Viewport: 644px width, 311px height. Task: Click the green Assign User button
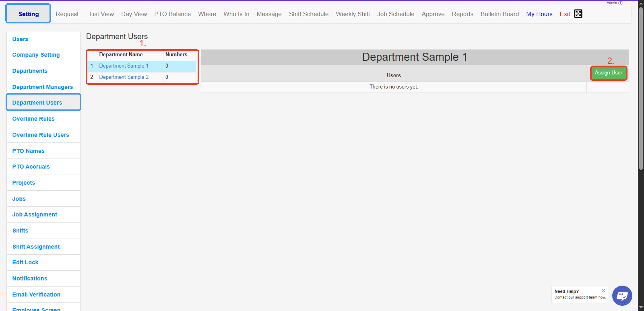click(608, 73)
